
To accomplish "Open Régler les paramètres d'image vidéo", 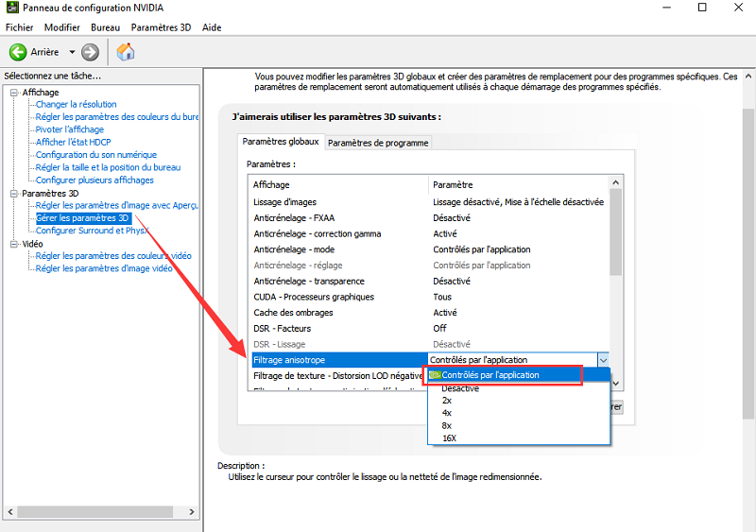I will pos(104,268).
